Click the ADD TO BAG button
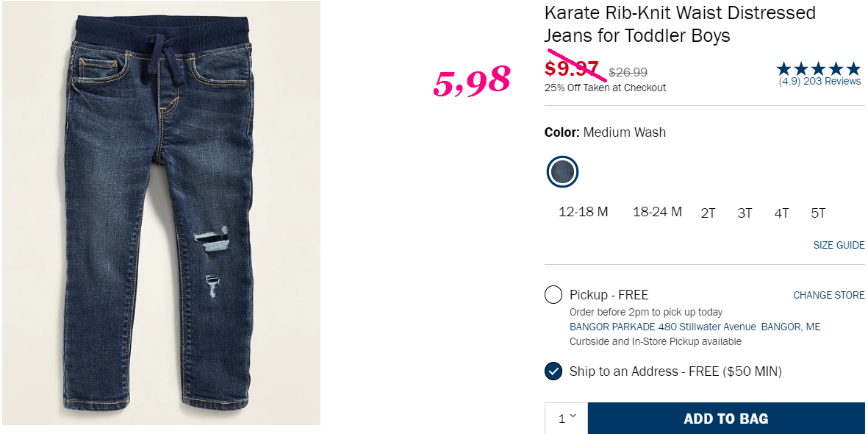 coord(725,419)
